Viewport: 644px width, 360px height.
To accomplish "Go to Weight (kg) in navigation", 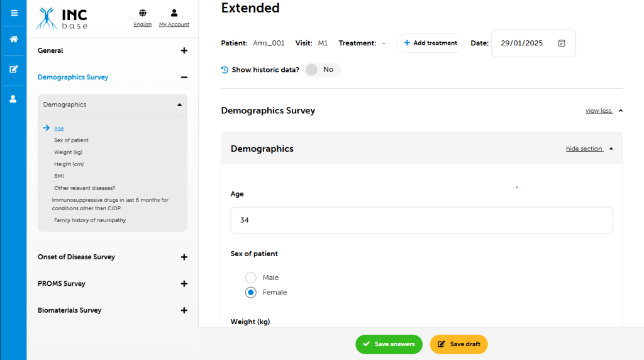I will click(69, 152).
